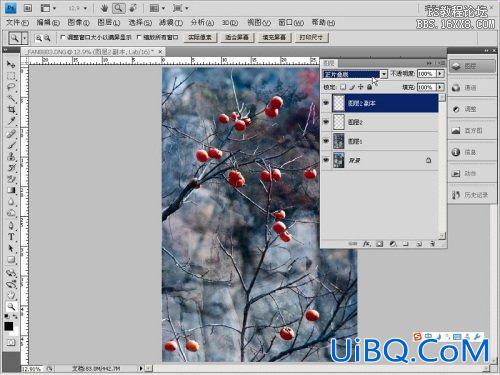
Task: Open the 直方图 panel from dock
Action: pyautogui.click(x=471, y=131)
